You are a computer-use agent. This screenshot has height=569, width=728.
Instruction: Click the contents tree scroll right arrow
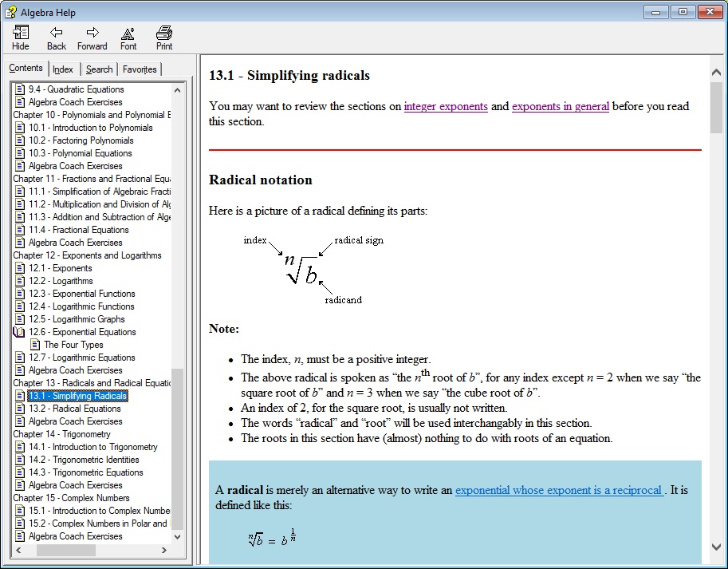(x=164, y=550)
